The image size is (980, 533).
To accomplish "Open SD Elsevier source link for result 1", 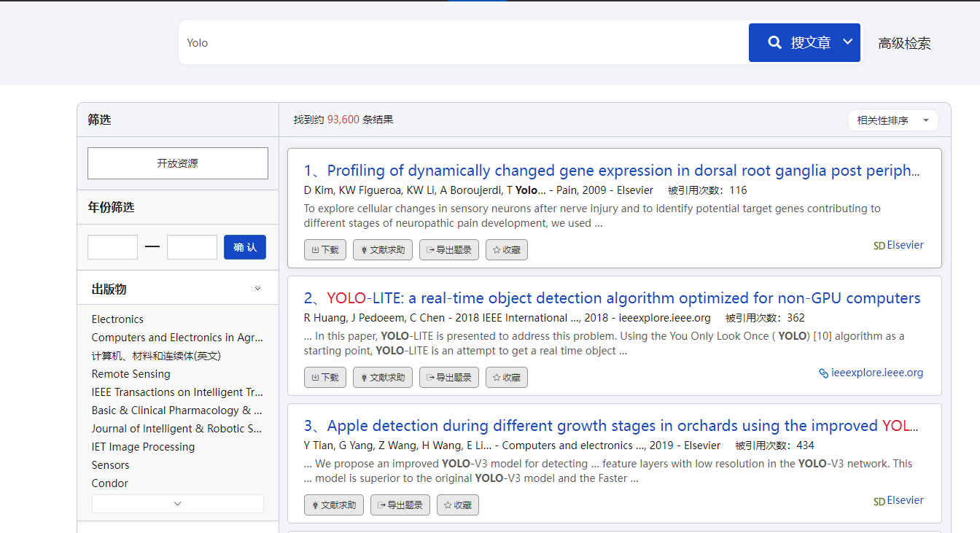I will [x=898, y=245].
